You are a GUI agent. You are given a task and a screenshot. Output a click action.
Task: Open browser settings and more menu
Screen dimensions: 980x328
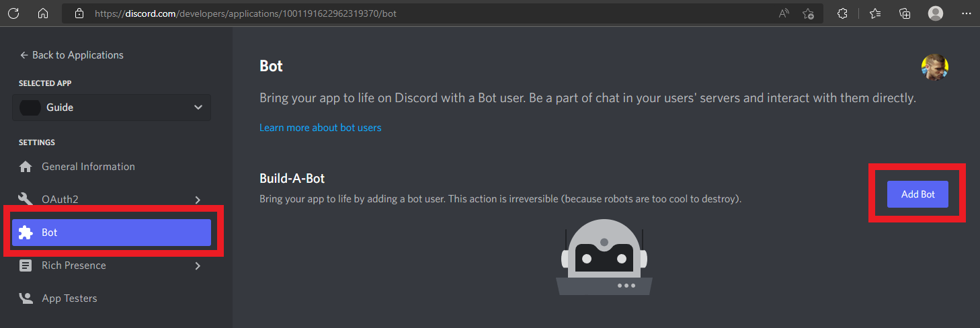pyautogui.click(x=966, y=13)
